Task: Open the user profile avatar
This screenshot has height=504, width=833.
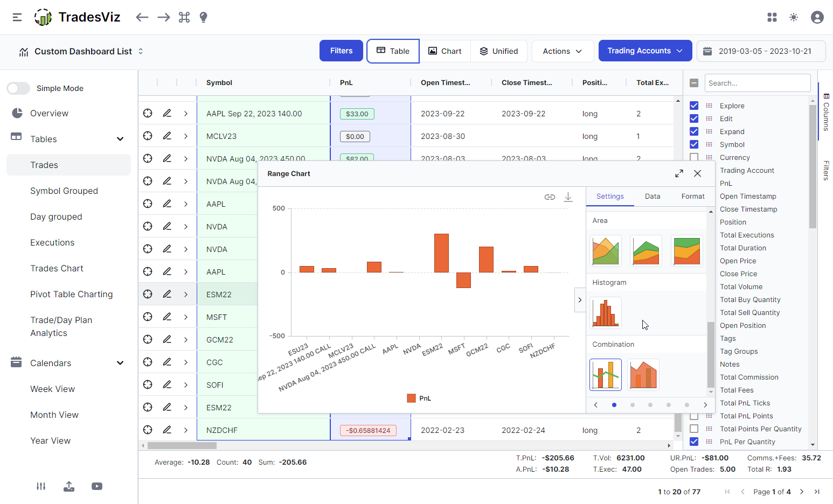Action: (817, 17)
